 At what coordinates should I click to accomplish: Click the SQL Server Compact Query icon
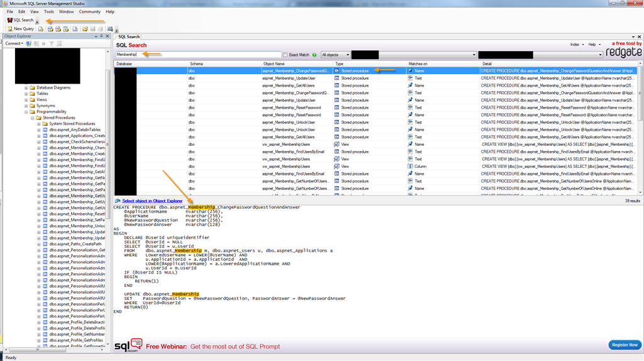pyautogui.click(x=75, y=29)
